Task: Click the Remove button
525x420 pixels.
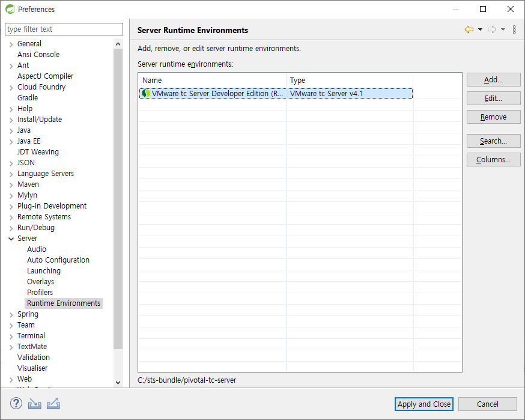Action: 494,117
